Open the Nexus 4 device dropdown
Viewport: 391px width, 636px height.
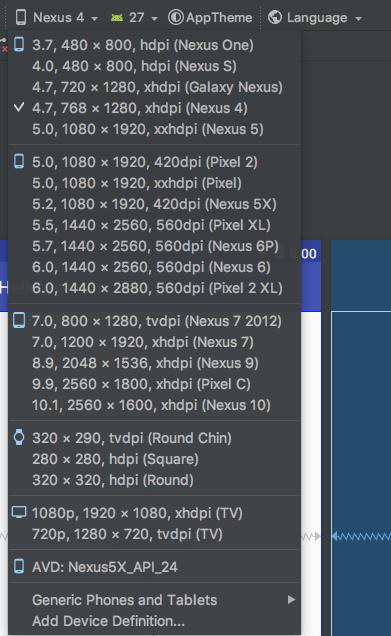tap(57, 17)
